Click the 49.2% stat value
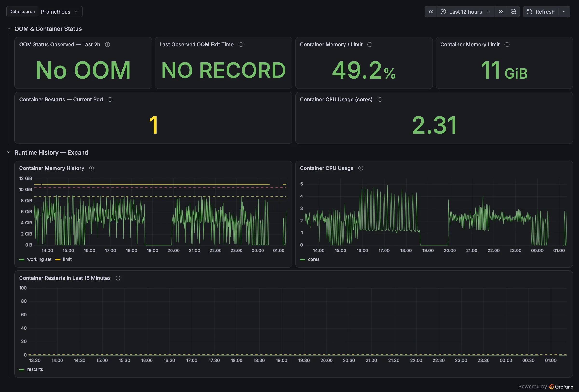579x392 pixels. click(x=364, y=70)
